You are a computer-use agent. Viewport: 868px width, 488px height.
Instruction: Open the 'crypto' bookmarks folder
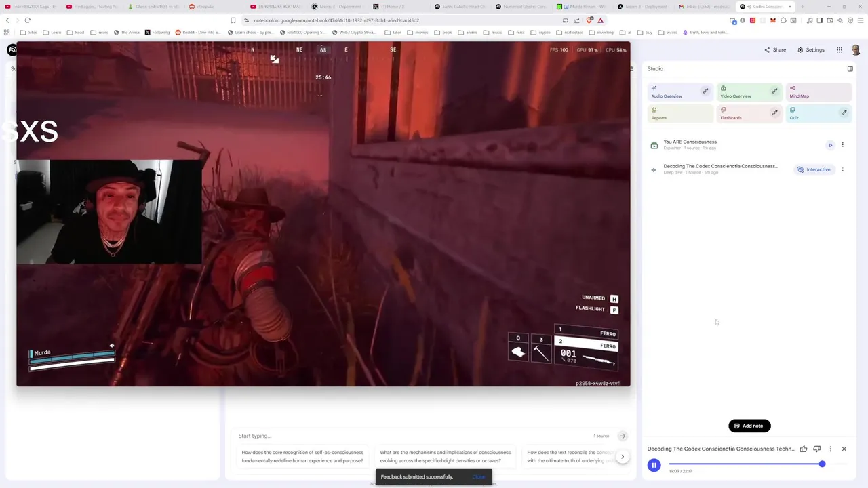click(540, 32)
